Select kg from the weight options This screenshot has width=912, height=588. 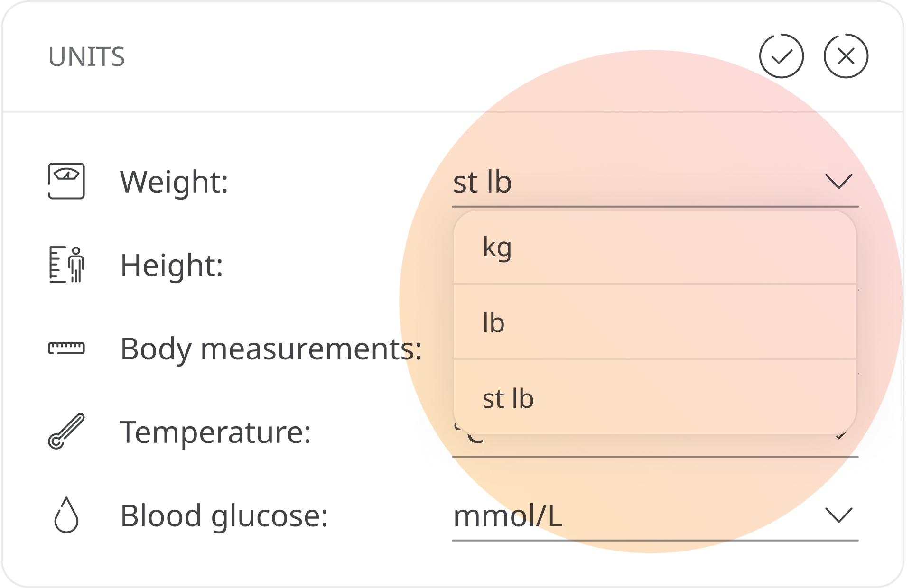point(655,247)
